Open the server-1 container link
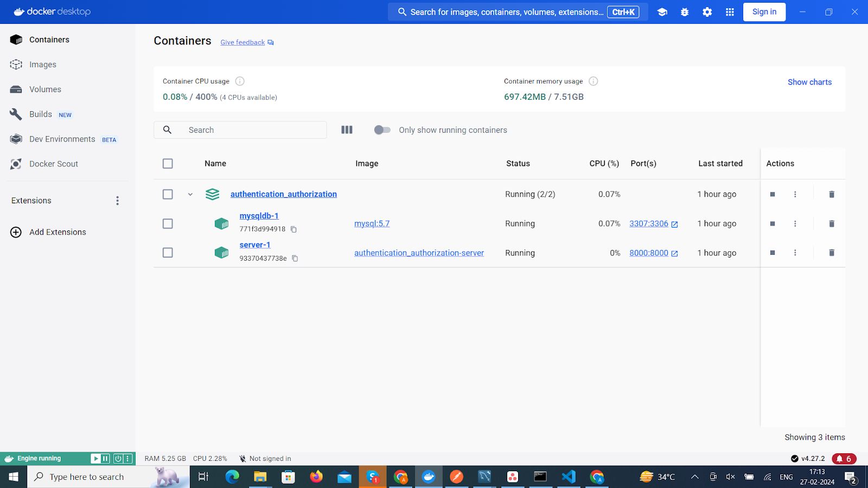 255,245
